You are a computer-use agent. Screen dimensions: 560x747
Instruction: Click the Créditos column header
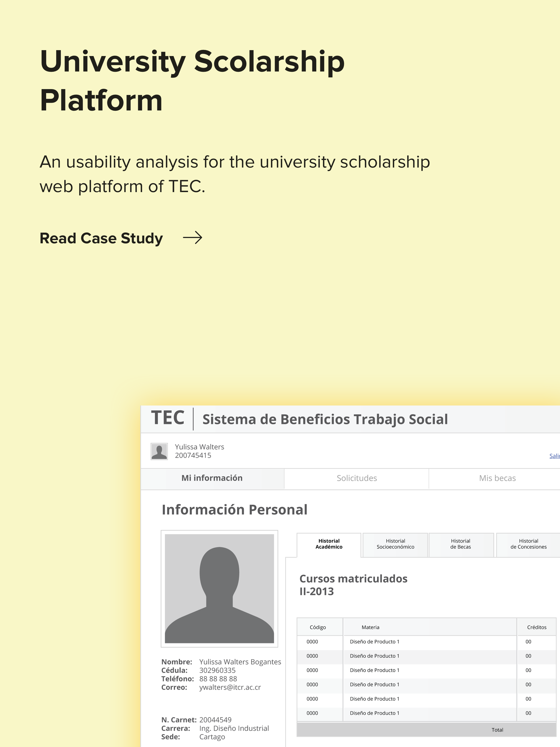tap(536, 627)
